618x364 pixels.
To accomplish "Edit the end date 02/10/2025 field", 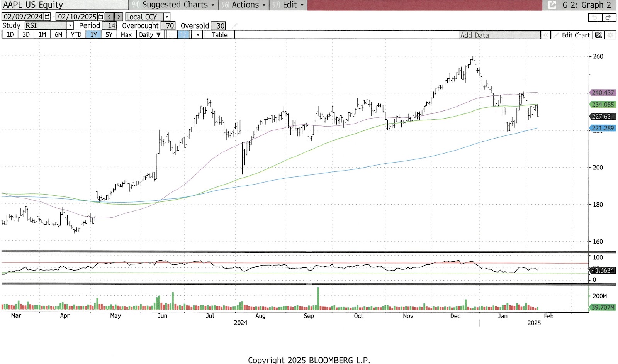I will coord(77,17).
